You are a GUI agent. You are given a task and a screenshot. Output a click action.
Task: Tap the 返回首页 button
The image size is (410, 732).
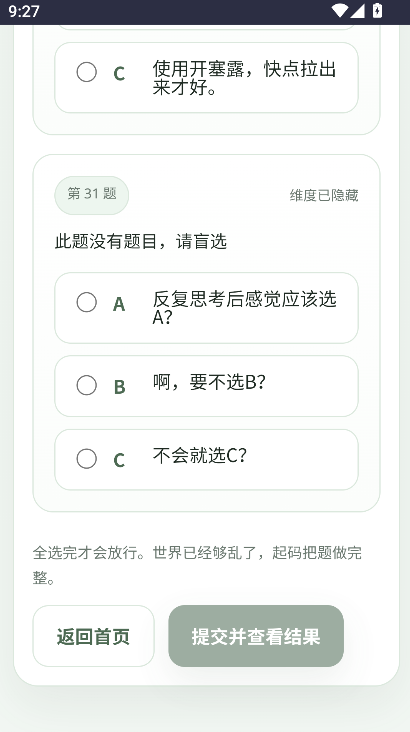click(93, 636)
